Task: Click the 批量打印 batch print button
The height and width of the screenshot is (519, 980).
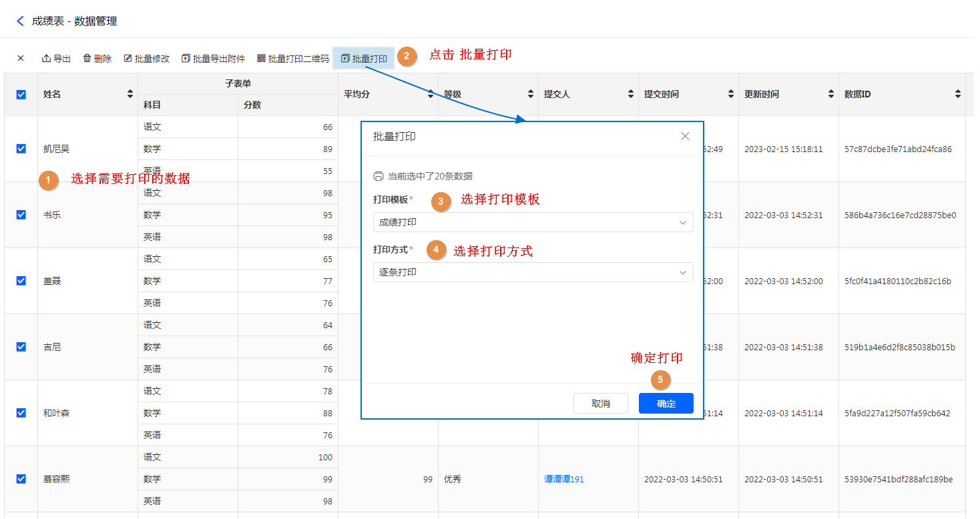Action: 364,59
